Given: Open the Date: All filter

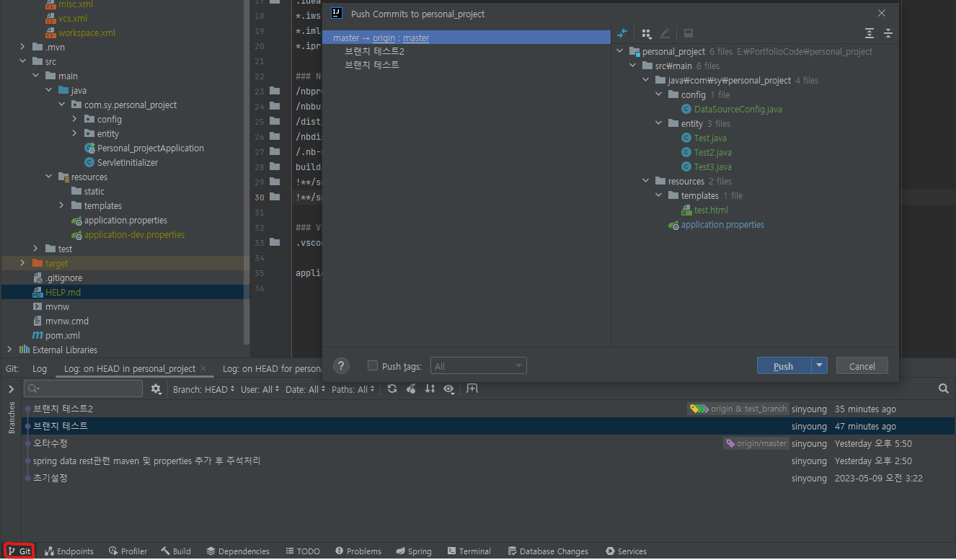Looking at the screenshot, I should click(x=306, y=389).
